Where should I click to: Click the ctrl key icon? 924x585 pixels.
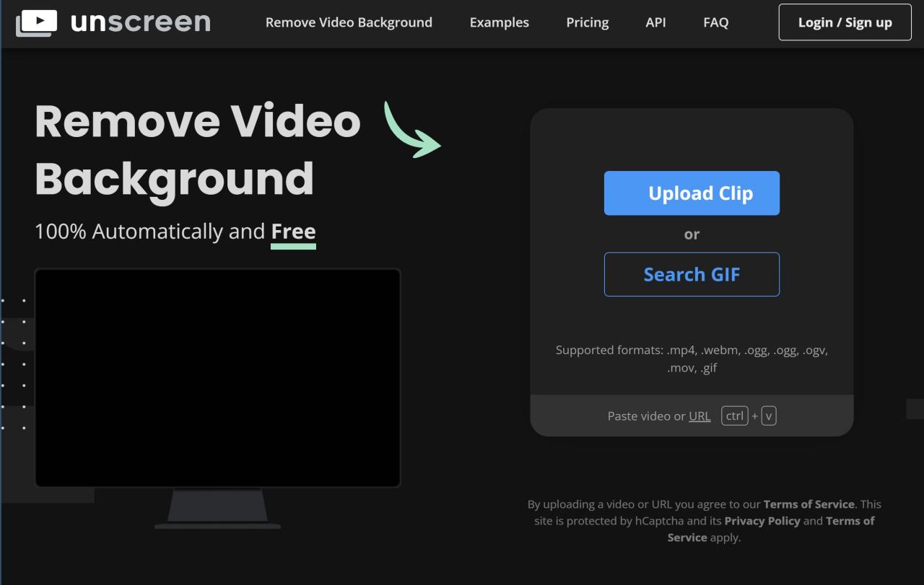pyautogui.click(x=734, y=416)
